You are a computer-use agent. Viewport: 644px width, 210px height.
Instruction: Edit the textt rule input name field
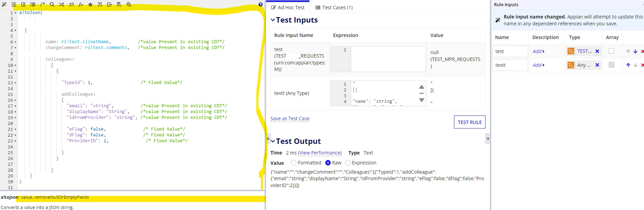tap(510, 65)
